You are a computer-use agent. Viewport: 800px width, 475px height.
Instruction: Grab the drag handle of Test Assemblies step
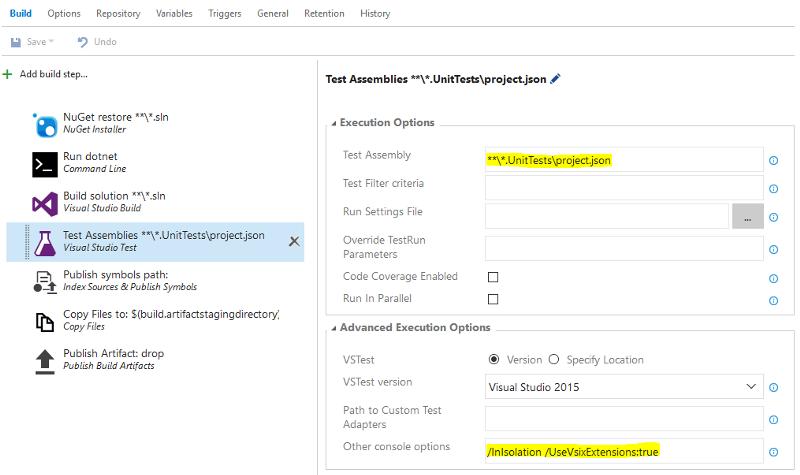pos(27,242)
